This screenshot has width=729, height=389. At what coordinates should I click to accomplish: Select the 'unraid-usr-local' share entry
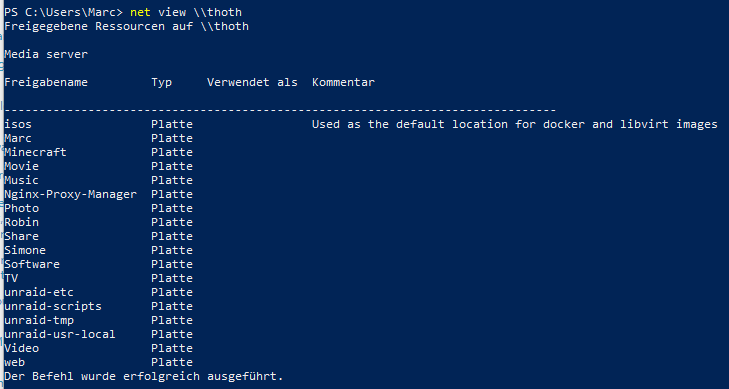[x=60, y=334]
